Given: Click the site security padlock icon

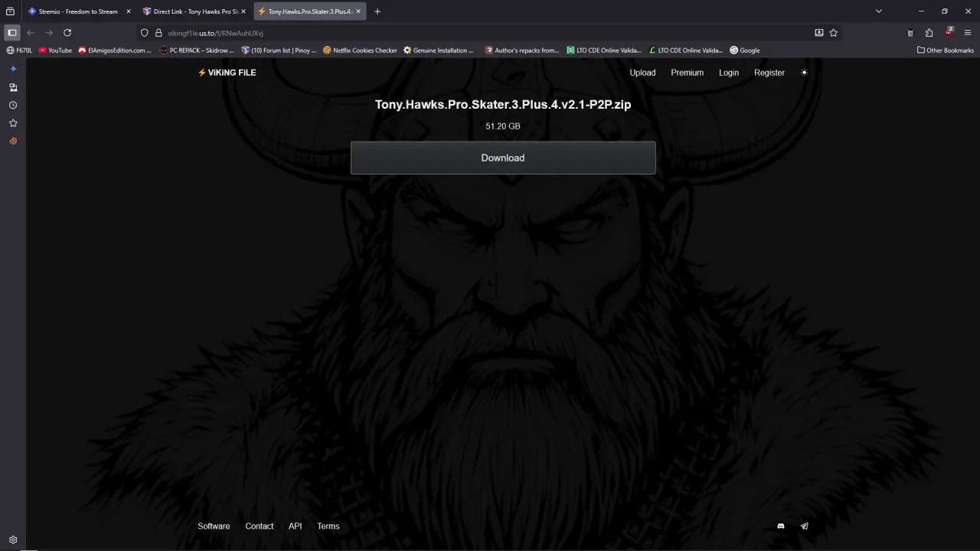Looking at the screenshot, I should [158, 33].
